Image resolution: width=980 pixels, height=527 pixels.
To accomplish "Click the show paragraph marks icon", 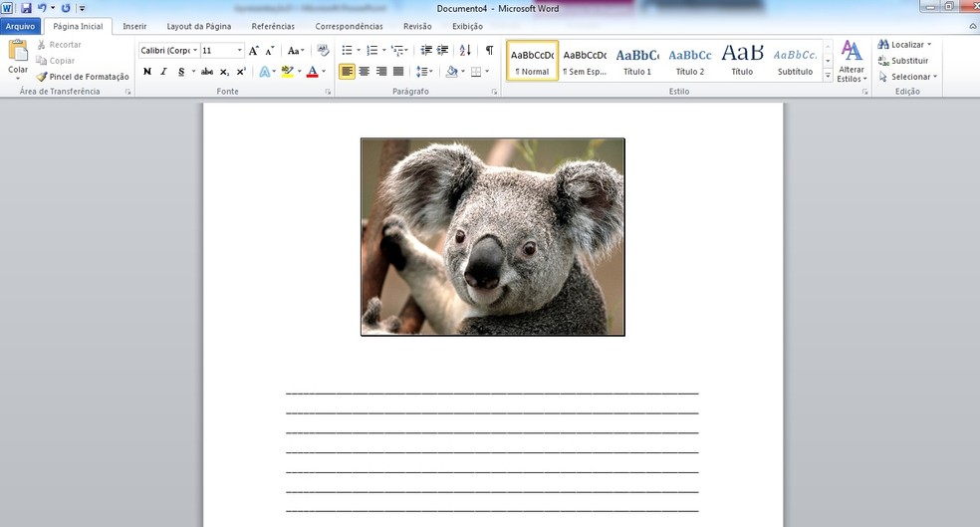I will pyautogui.click(x=489, y=50).
